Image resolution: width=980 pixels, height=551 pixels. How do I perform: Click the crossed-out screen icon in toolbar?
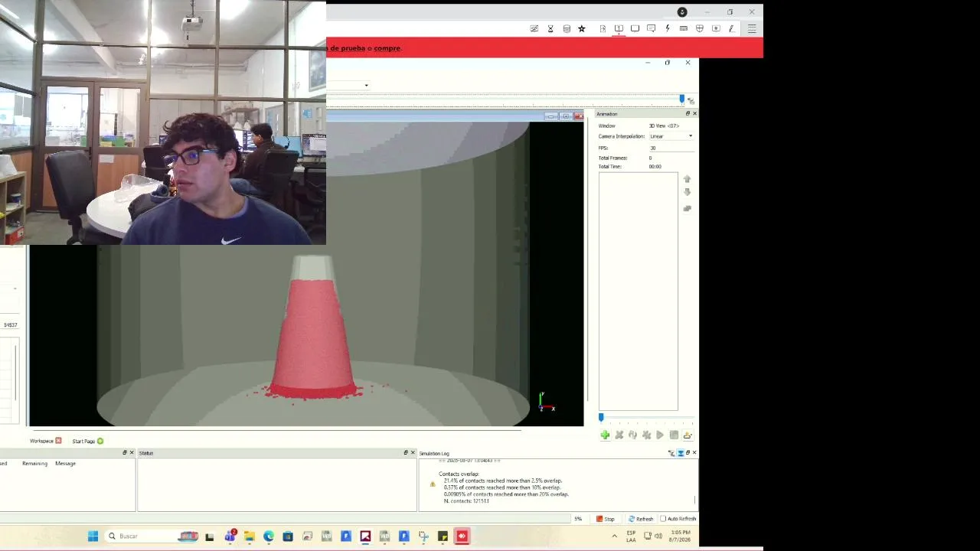click(534, 29)
